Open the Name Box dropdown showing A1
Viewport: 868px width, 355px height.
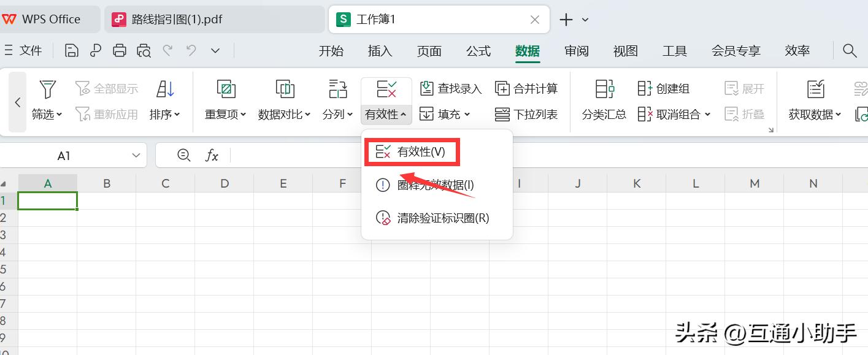tap(136, 156)
